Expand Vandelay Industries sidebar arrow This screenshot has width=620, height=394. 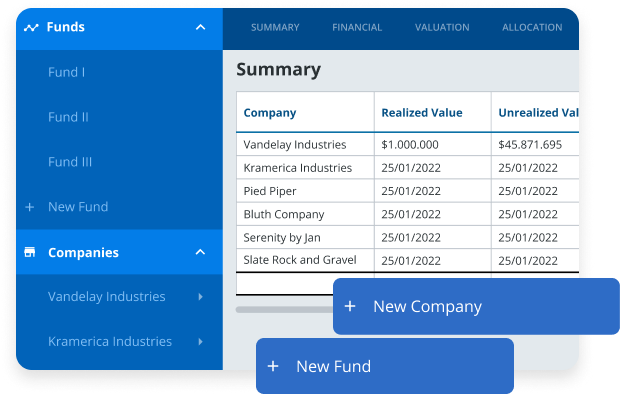(x=200, y=297)
